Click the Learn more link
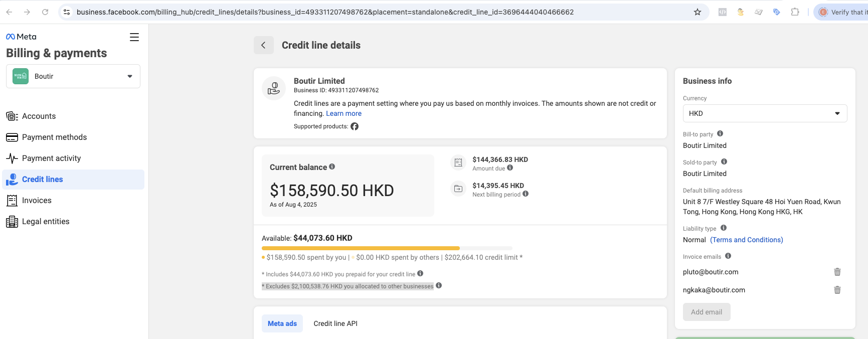The image size is (868, 339). (343, 113)
